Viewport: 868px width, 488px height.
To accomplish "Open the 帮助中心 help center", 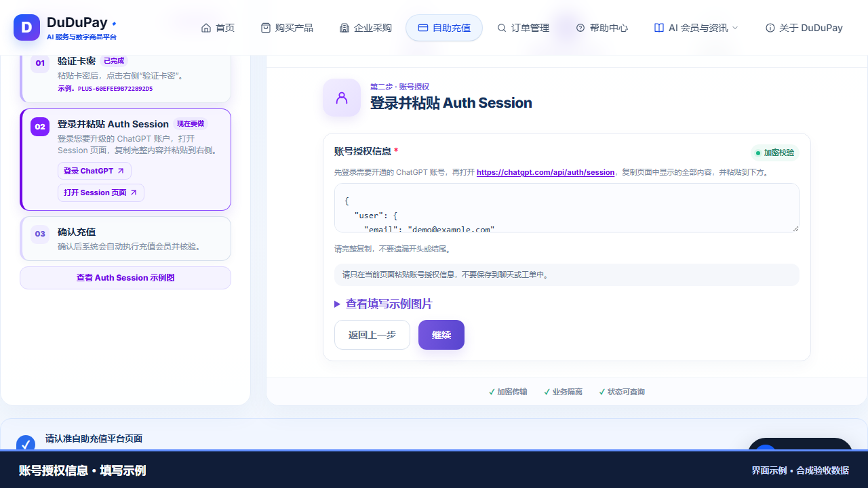I will [601, 28].
